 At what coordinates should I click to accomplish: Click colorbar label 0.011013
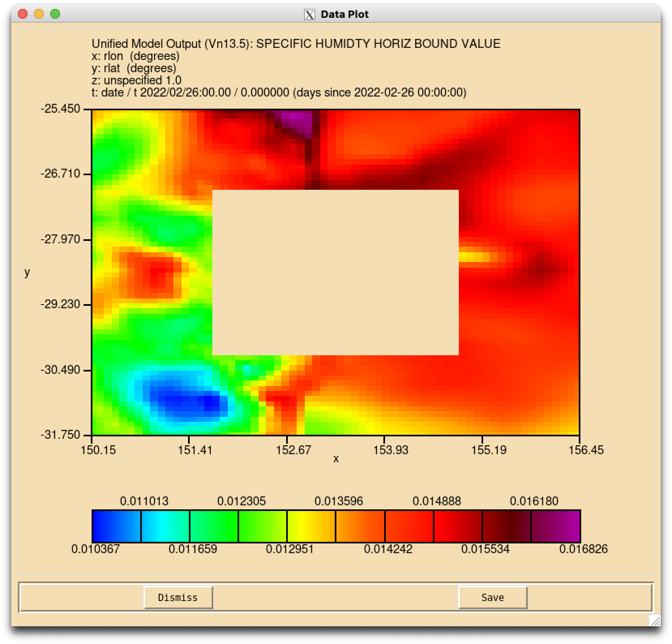[x=144, y=501]
